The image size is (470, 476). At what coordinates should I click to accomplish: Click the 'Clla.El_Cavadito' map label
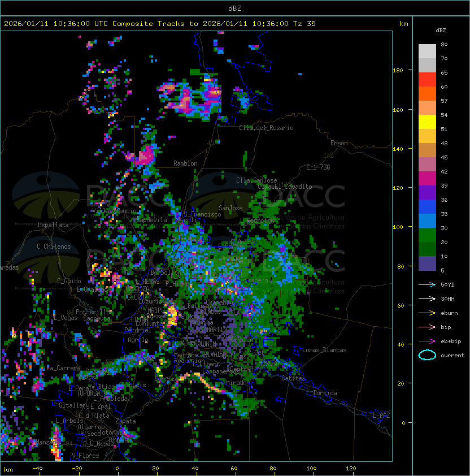point(285,187)
